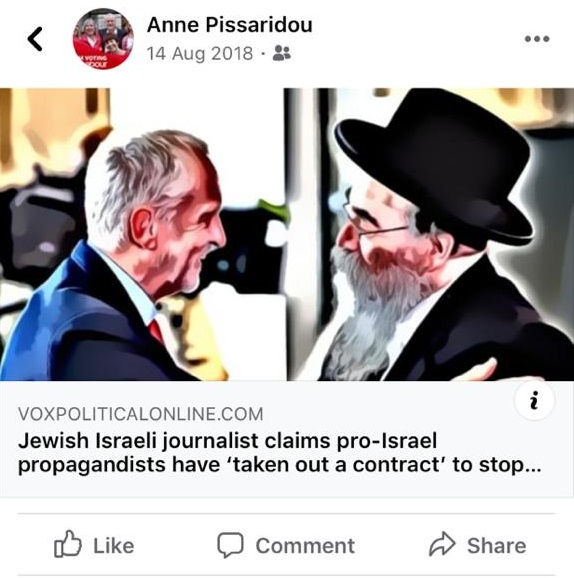
Task: Open the 14 Aug 2018 post timestamp
Action: [x=200, y=54]
